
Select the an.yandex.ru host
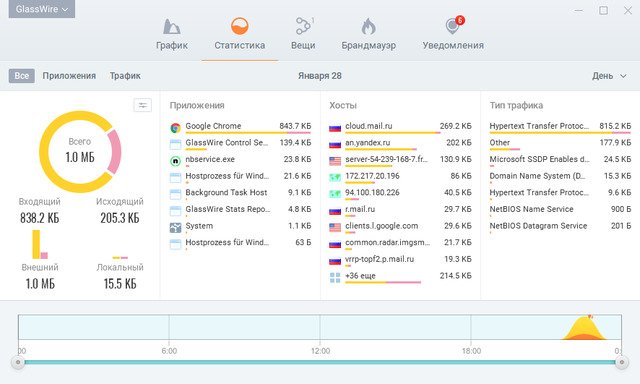(400, 144)
